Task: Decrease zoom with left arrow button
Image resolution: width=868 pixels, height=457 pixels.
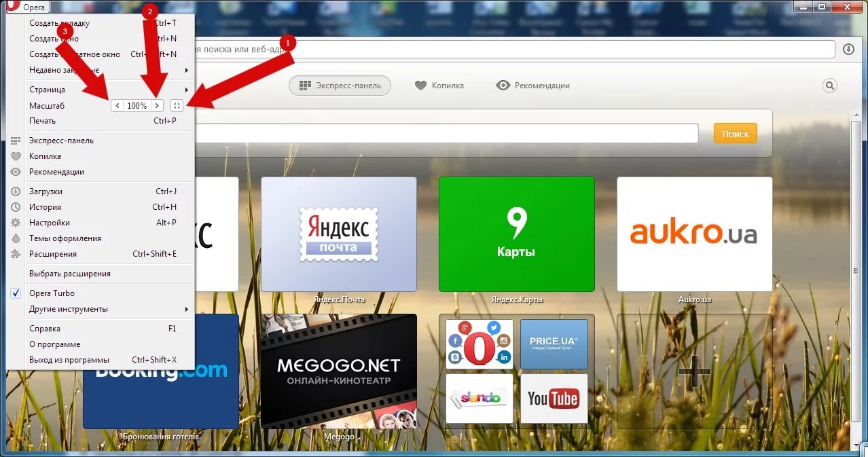Action: point(117,105)
